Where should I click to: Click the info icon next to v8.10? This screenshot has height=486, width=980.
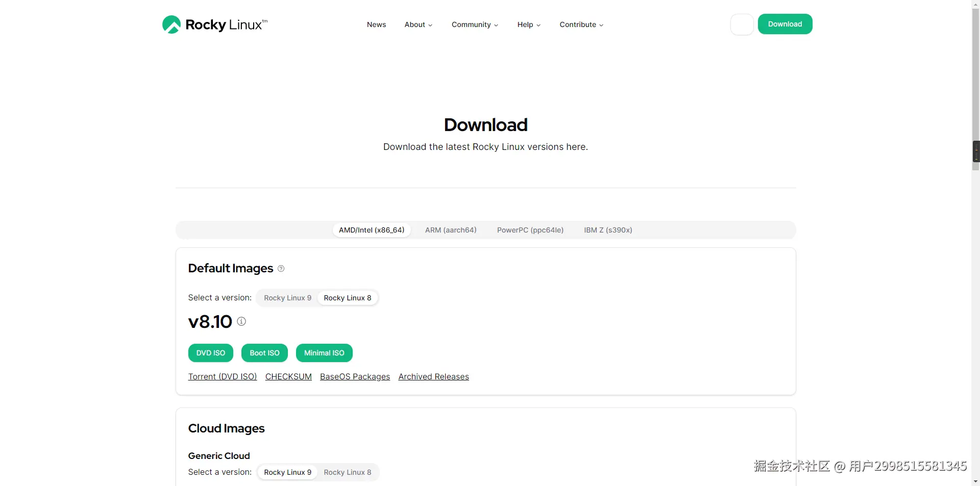(x=241, y=321)
